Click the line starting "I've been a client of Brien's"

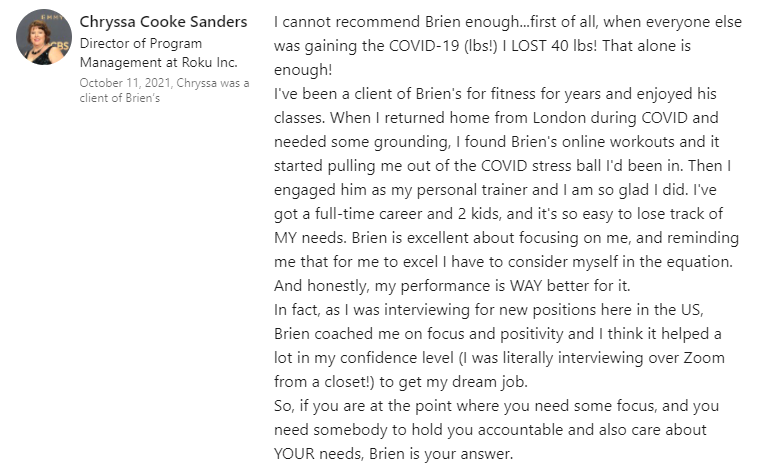click(495, 94)
